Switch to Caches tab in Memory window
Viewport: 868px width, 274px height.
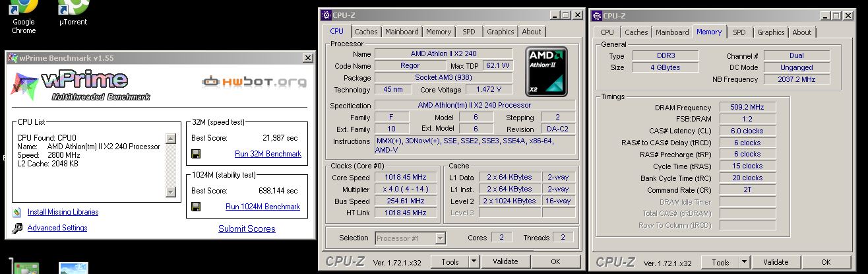click(636, 32)
